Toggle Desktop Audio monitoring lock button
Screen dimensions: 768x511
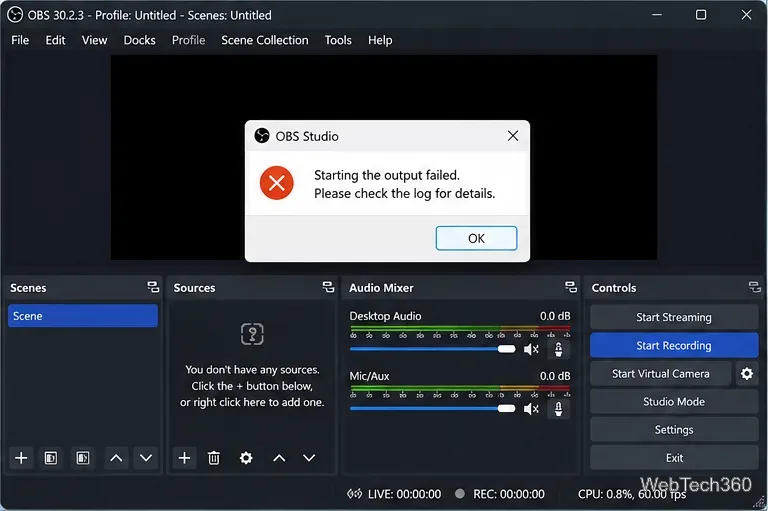coord(558,349)
